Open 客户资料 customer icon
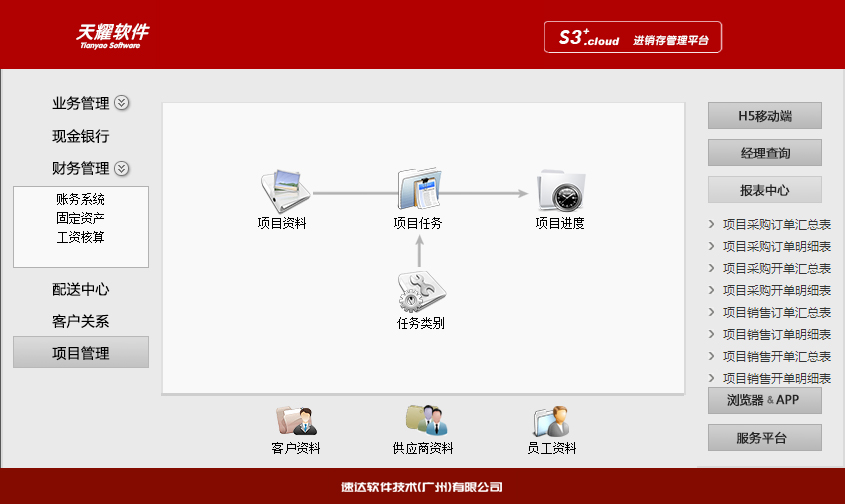This screenshot has height=504, width=845. coord(296,420)
